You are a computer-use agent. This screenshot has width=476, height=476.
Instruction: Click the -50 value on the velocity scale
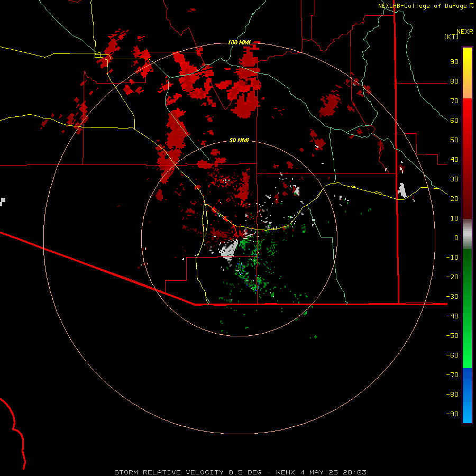(x=452, y=336)
